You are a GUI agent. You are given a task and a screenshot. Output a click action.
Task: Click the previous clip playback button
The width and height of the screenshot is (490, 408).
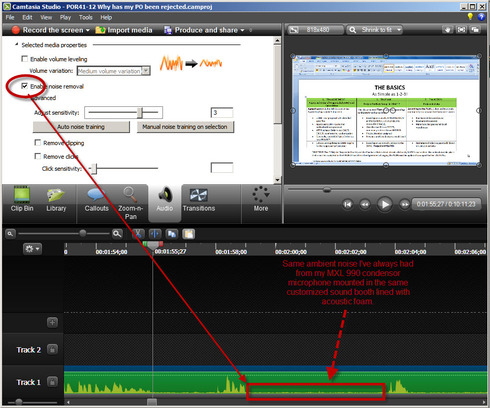click(347, 204)
